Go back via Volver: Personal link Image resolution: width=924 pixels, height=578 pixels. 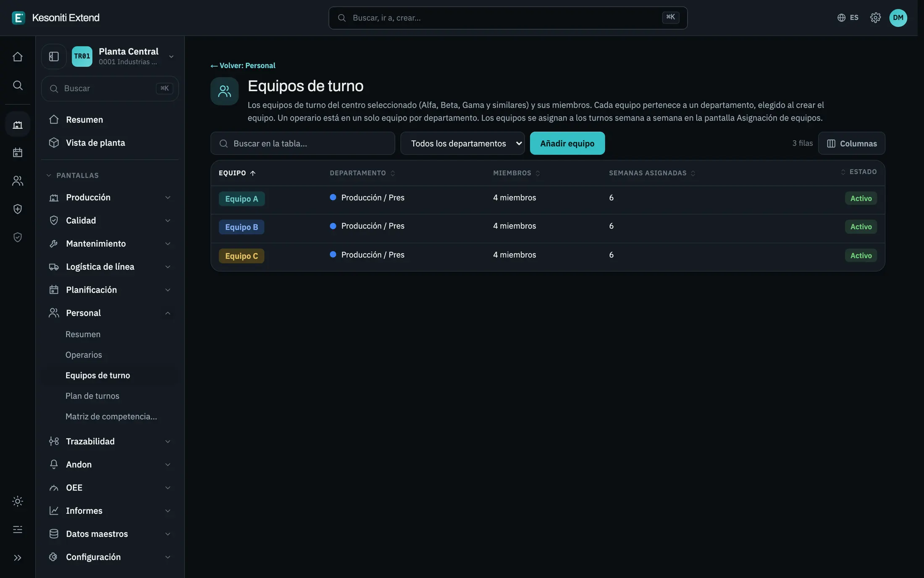(x=243, y=66)
